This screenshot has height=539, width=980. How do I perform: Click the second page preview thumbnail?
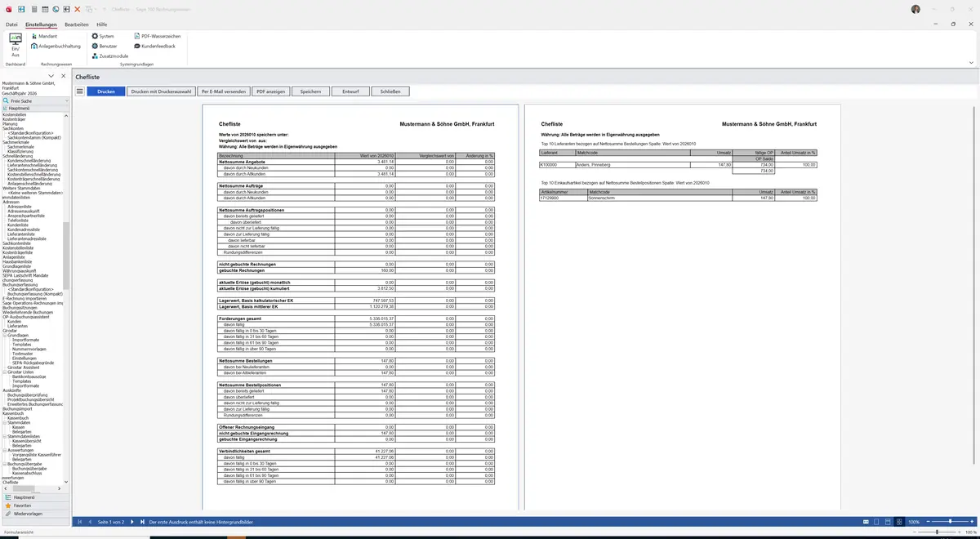click(x=683, y=308)
